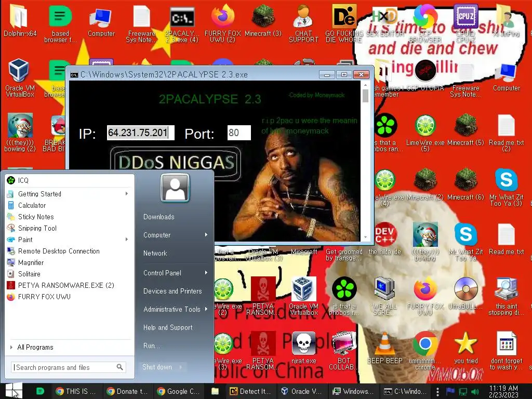Open Mr What Zit Tooya (3) Skype icon

506,187
